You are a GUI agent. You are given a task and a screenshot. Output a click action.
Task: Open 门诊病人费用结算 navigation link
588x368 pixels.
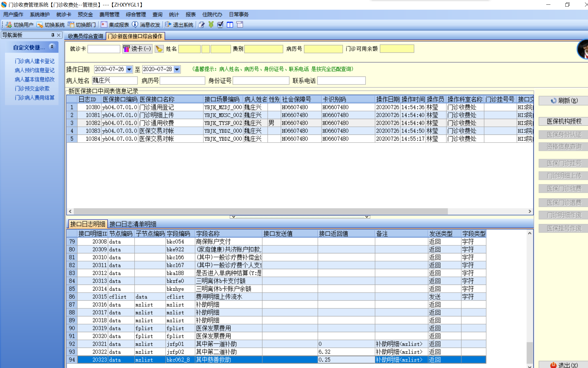pyautogui.click(x=35, y=98)
